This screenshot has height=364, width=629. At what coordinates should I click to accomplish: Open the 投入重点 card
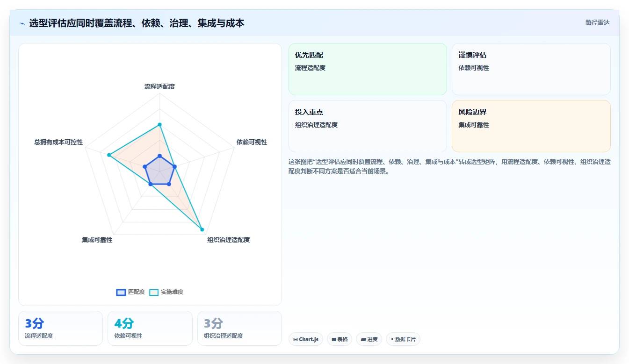pyautogui.click(x=368, y=126)
